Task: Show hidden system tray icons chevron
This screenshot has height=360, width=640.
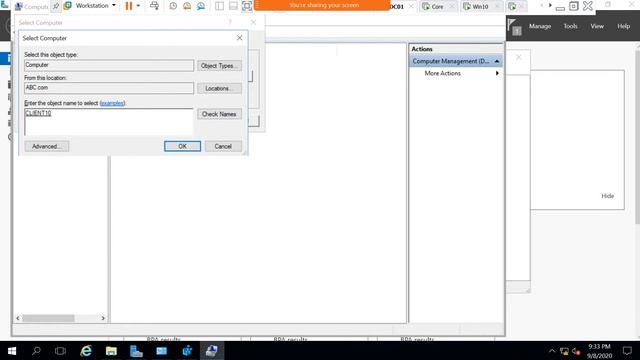Action: pos(552,351)
